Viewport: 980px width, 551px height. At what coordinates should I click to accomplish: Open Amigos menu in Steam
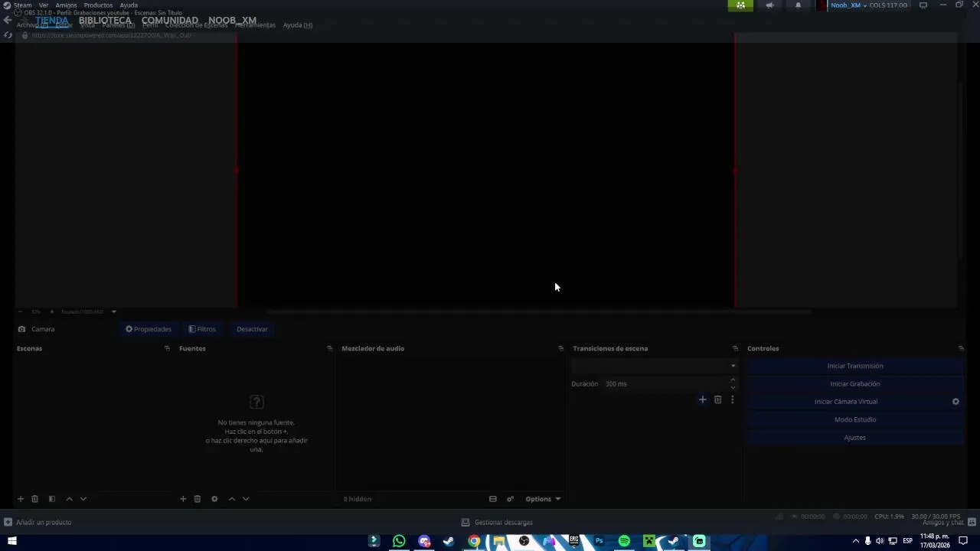(x=66, y=5)
